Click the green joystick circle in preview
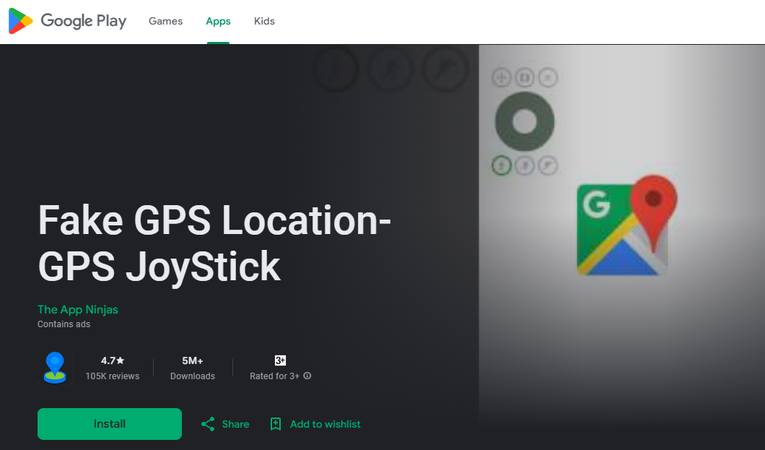Viewport: 765px width, 450px height. (524, 122)
